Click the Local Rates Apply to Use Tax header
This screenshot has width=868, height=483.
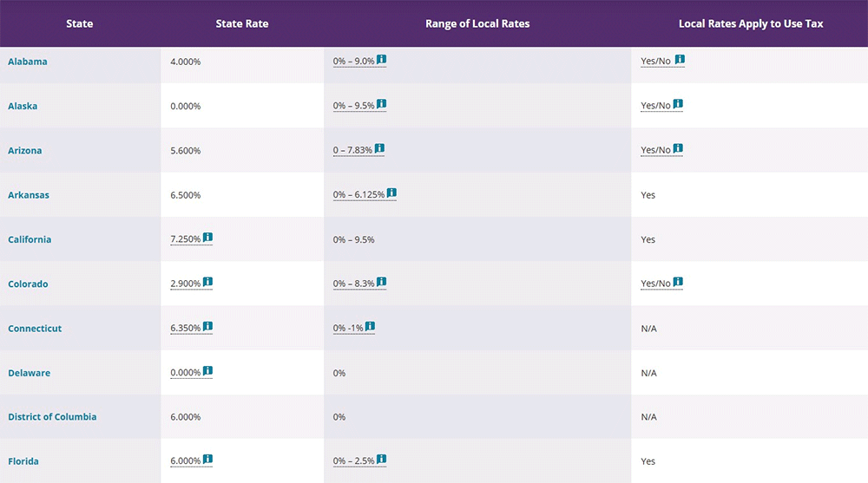[751, 23]
